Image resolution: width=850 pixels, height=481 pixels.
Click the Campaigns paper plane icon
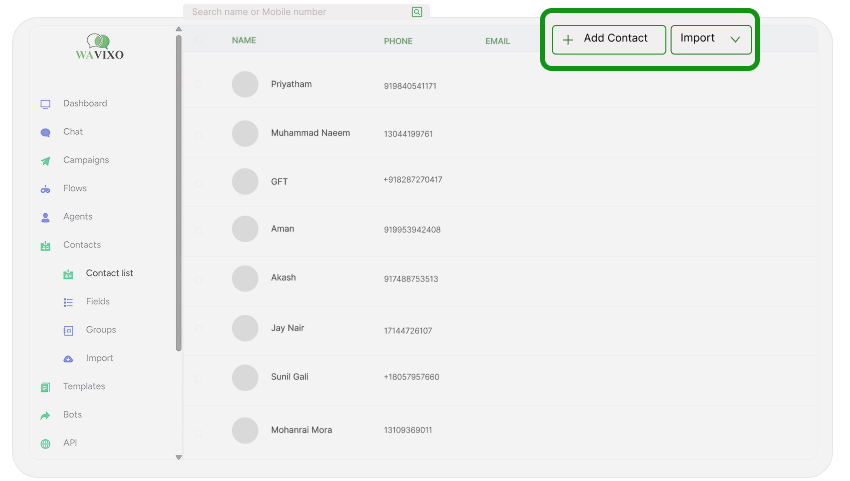click(x=45, y=161)
